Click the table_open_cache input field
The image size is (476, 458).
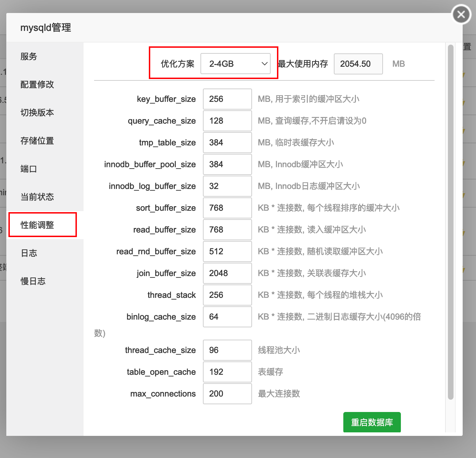(x=227, y=372)
